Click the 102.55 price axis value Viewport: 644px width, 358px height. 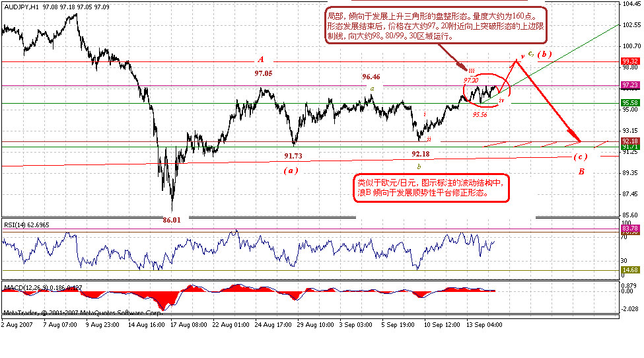(632, 25)
